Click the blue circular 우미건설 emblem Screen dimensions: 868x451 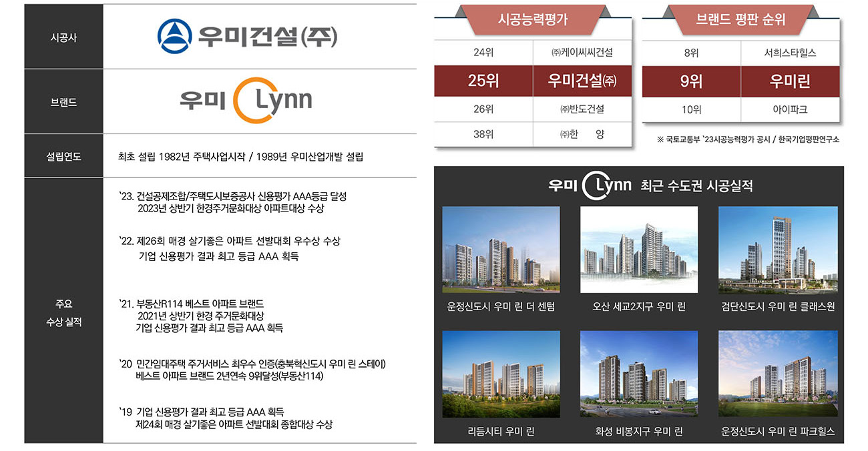click(174, 35)
